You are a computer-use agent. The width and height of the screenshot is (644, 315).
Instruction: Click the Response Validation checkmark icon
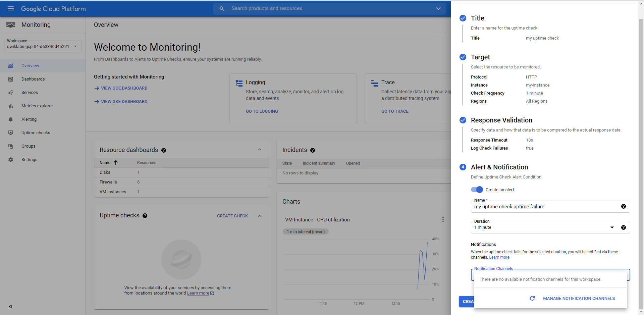(463, 120)
